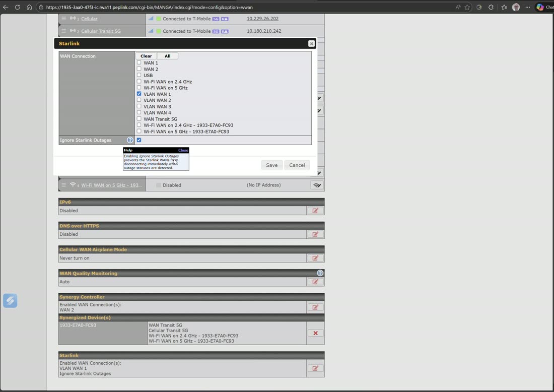Select All WAN connections button
The image size is (554, 392).
click(168, 56)
